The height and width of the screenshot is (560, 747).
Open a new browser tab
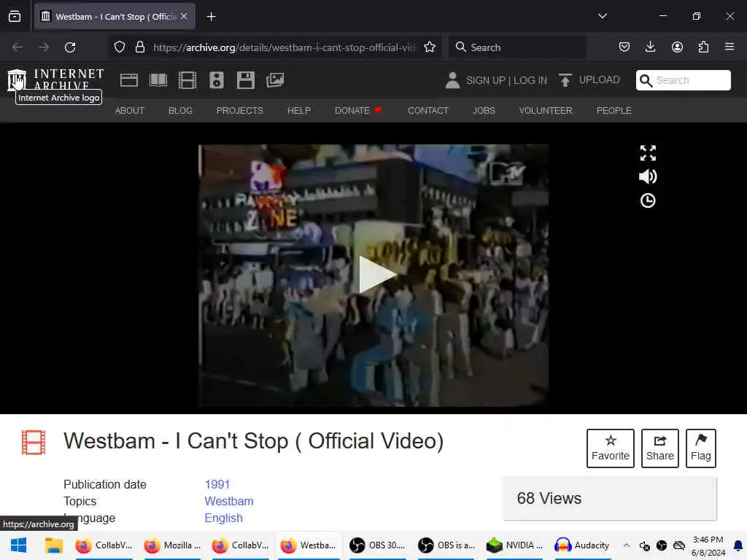click(x=211, y=17)
